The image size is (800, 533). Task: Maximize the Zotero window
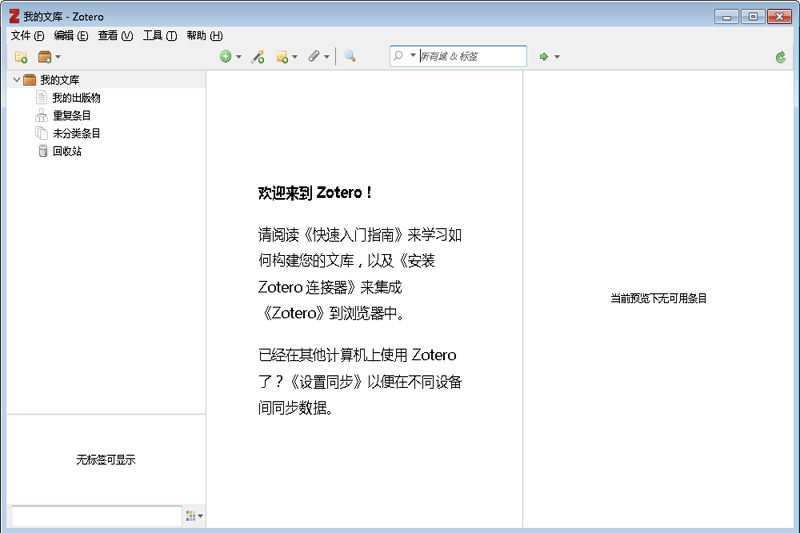[x=753, y=17]
